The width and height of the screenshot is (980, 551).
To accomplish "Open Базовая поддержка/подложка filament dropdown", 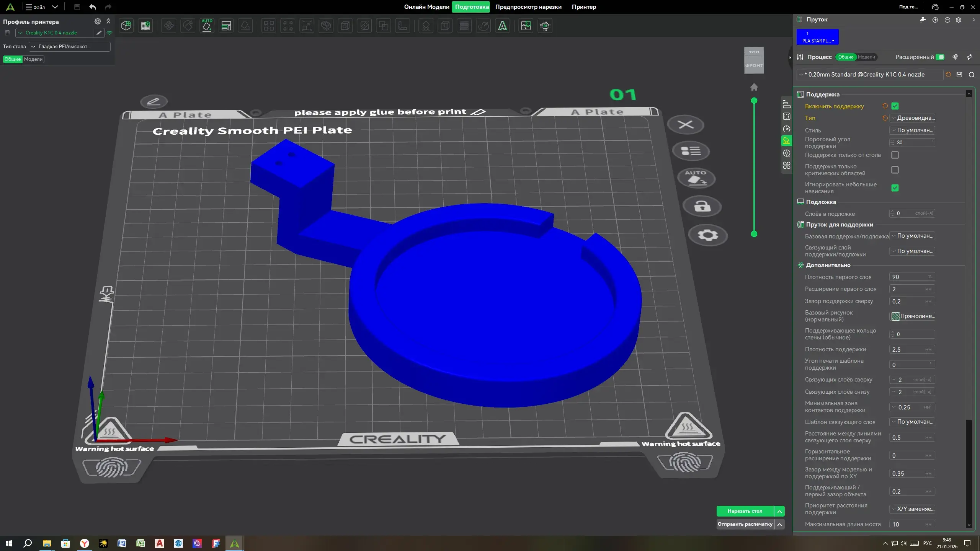I will (x=912, y=236).
